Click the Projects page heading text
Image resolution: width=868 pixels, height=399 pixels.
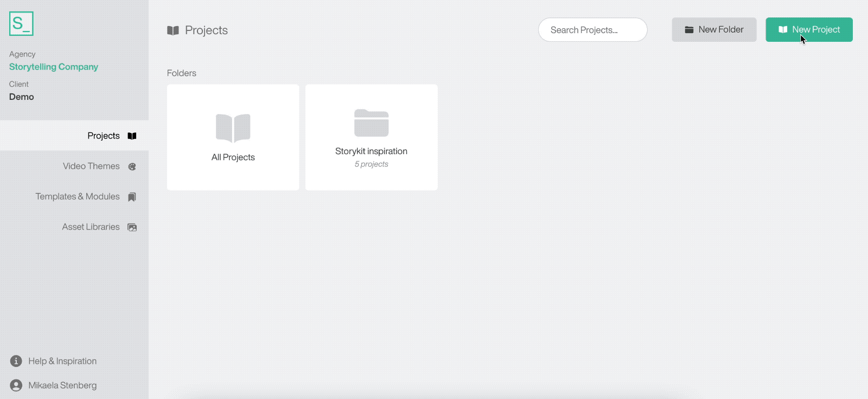point(206,30)
